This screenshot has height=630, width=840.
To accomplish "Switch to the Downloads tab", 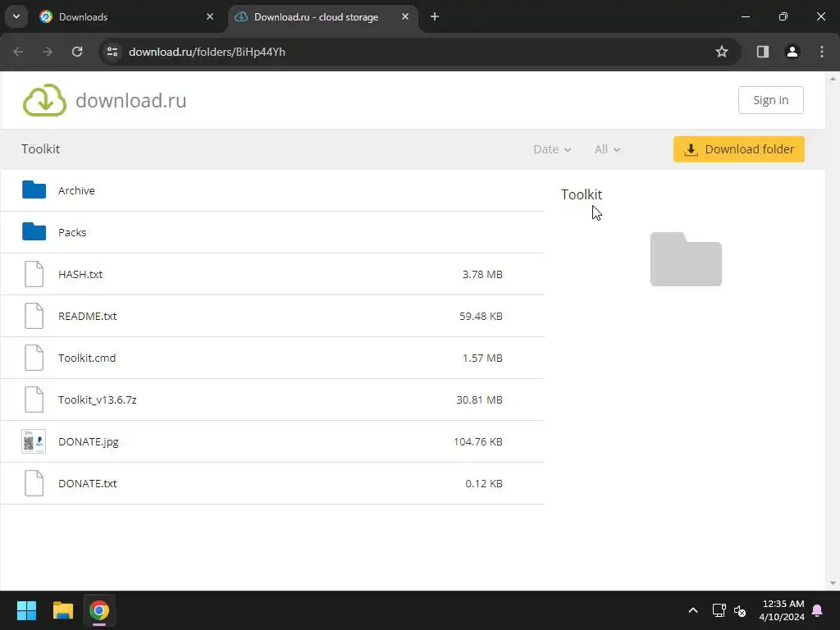I will click(125, 16).
